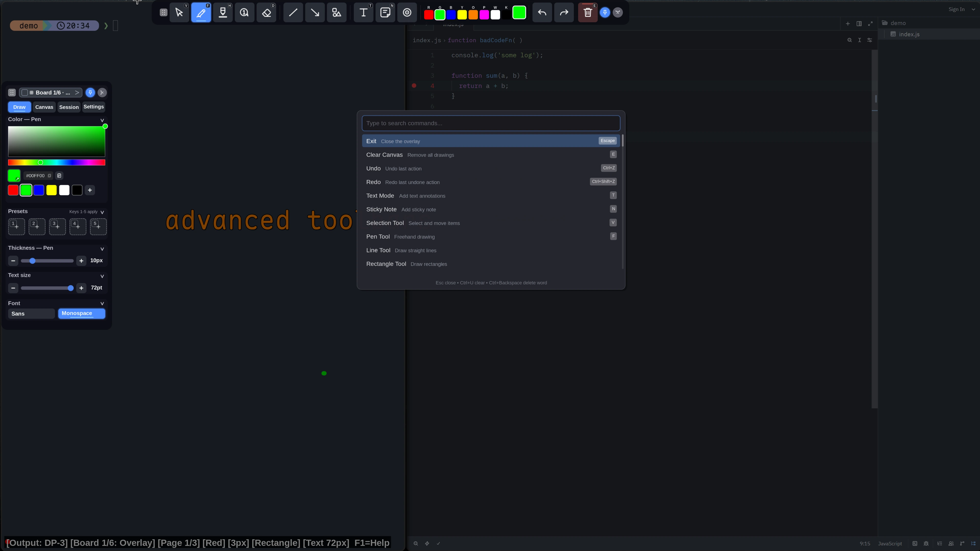Click the lightning icon in editor status bar
This screenshot has width=980, height=551.
coord(427,543)
